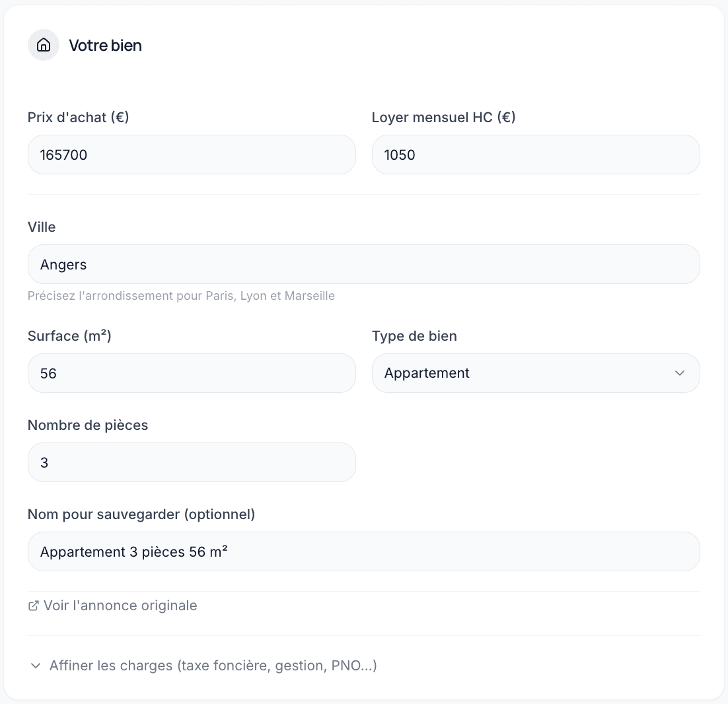Click the Type de bien label

414,336
